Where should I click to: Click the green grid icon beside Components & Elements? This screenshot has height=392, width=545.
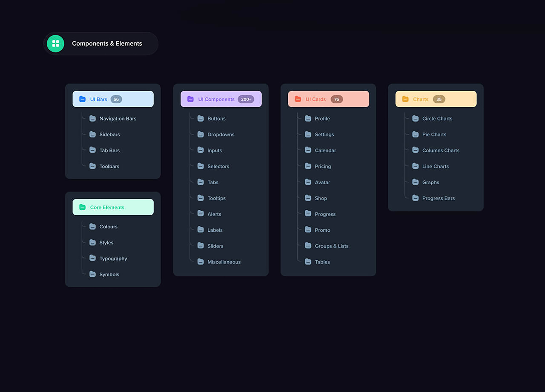tap(55, 43)
